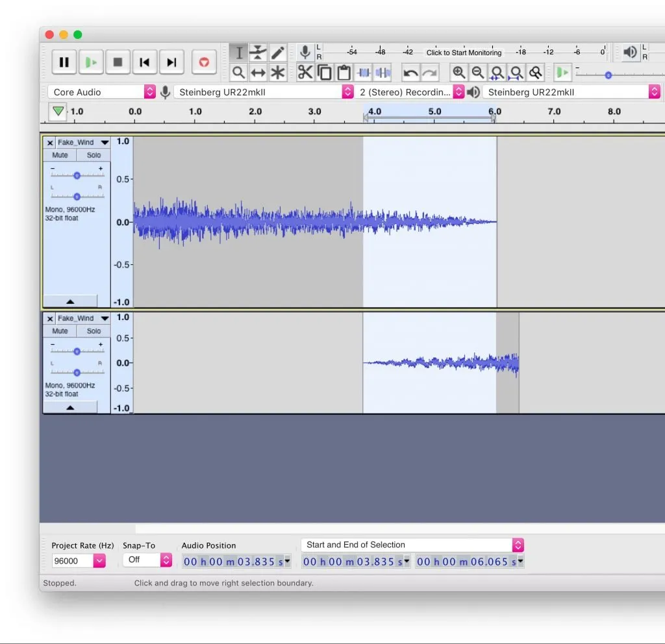Click the waveform in first Fake_Wind track
Screen dimensions: 665x644
(315, 221)
